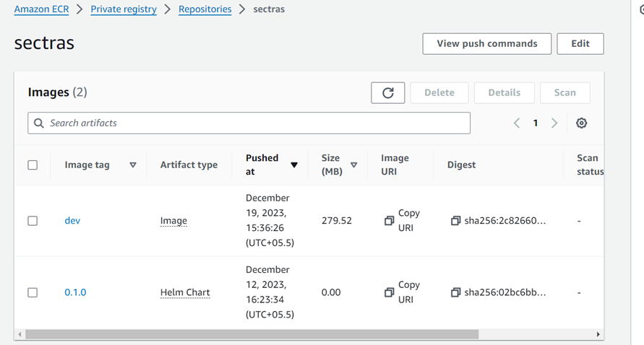Check the 0.1.0 image row checkbox
Image resolution: width=644 pixels, height=345 pixels.
(x=33, y=292)
